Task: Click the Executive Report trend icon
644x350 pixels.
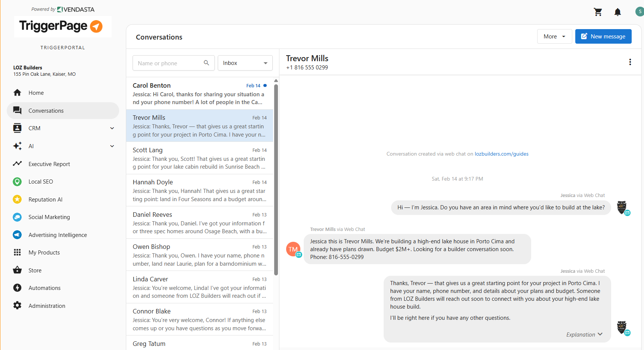Action: tap(17, 164)
